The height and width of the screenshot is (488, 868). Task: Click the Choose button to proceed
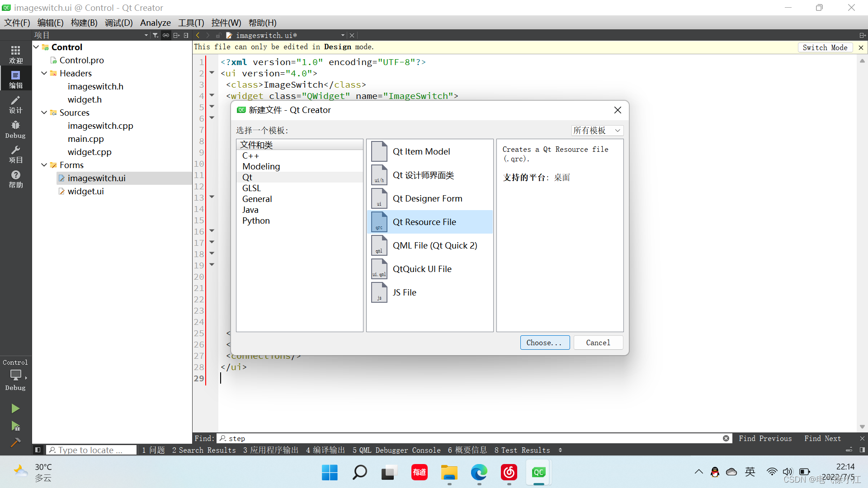[544, 343]
